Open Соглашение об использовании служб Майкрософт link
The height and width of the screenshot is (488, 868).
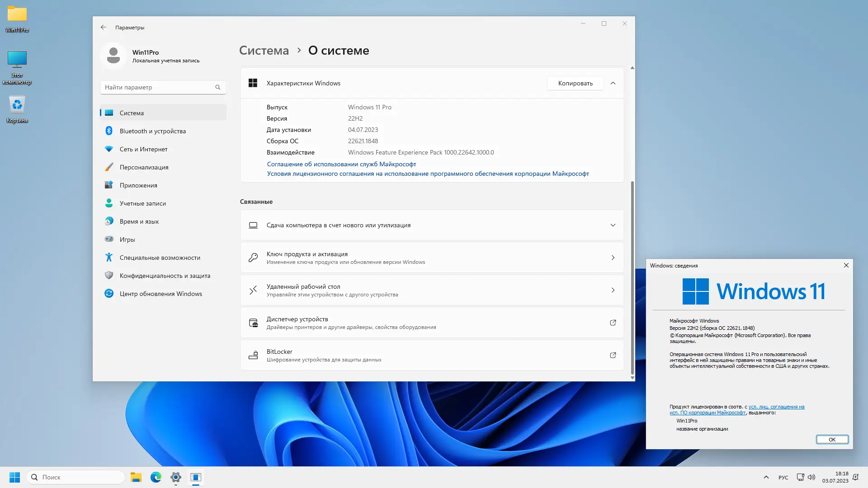(341, 164)
